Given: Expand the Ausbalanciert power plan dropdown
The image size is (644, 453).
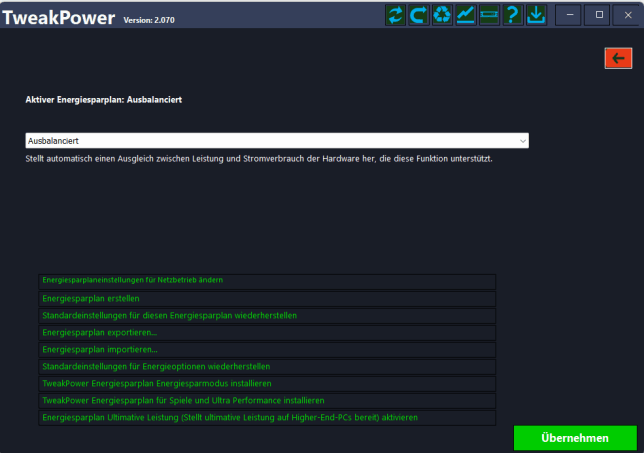Looking at the screenshot, I should point(277,141).
